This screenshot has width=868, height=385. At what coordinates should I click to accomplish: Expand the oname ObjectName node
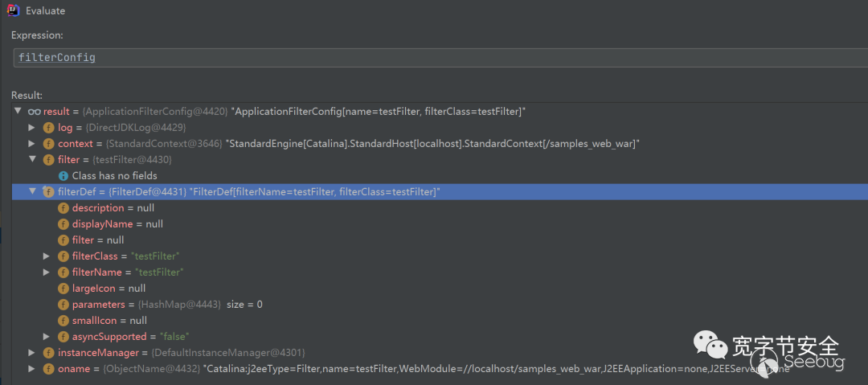tap(33, 368)
